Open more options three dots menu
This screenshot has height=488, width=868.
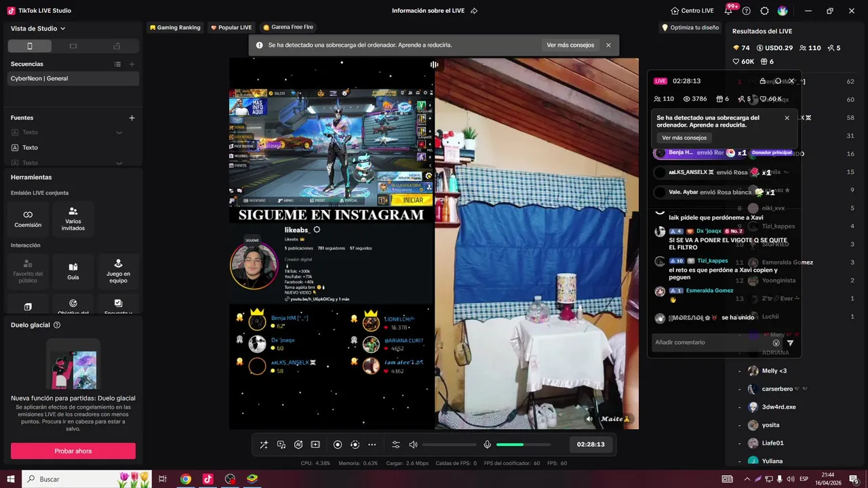point(372,445)
